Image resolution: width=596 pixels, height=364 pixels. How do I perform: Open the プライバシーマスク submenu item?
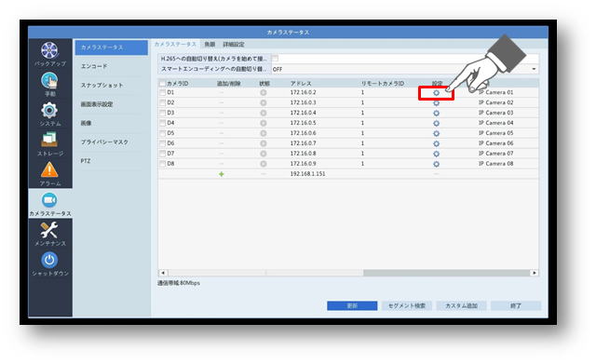(104, 142)
